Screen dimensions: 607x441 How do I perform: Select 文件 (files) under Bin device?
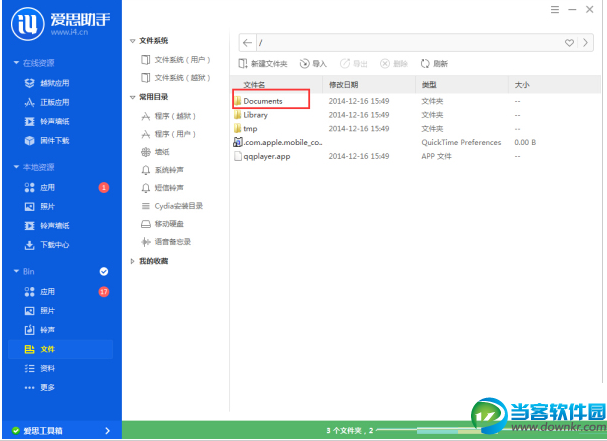(60, 349)
